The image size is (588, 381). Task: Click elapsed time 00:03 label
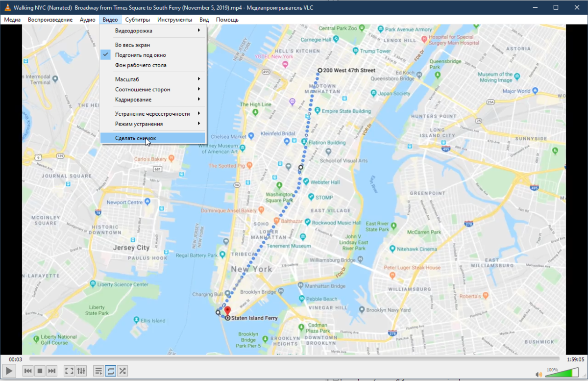(x=15, y=359)
